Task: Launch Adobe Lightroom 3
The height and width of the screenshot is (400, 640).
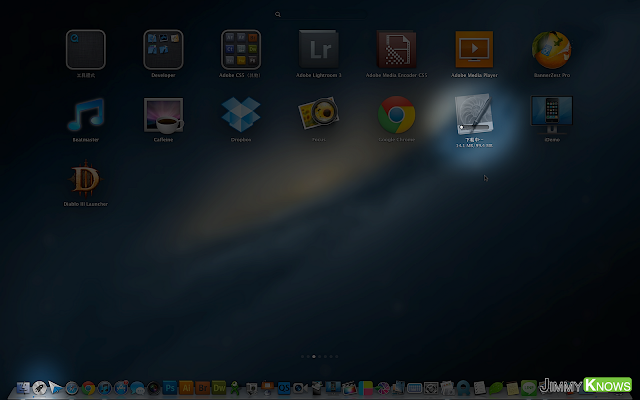Action: (319, 49)
